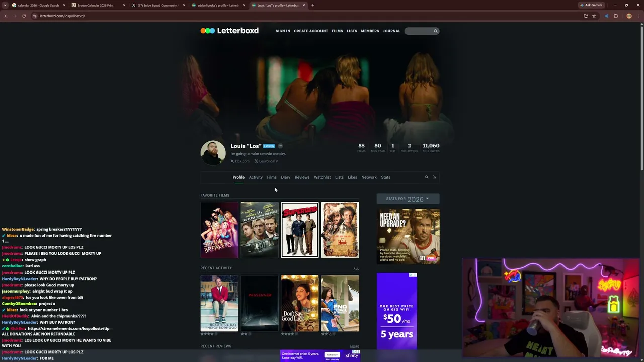Open the Superbad poster

tap(300, 230)
